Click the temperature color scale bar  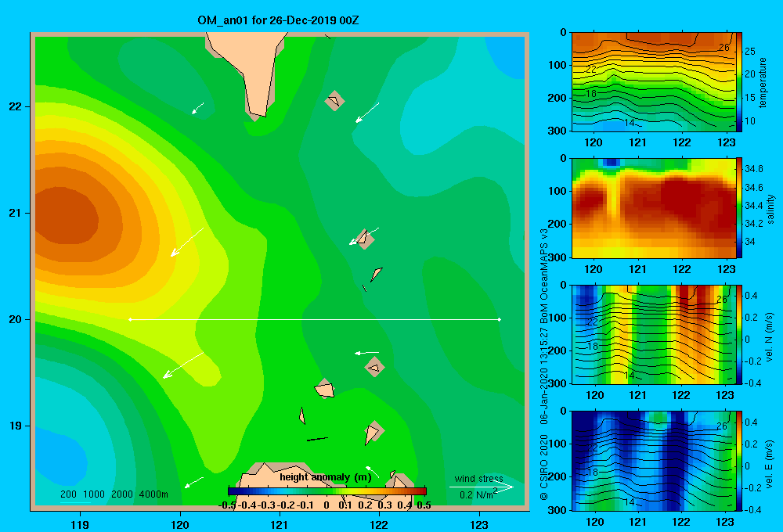(x=739, y=82)
